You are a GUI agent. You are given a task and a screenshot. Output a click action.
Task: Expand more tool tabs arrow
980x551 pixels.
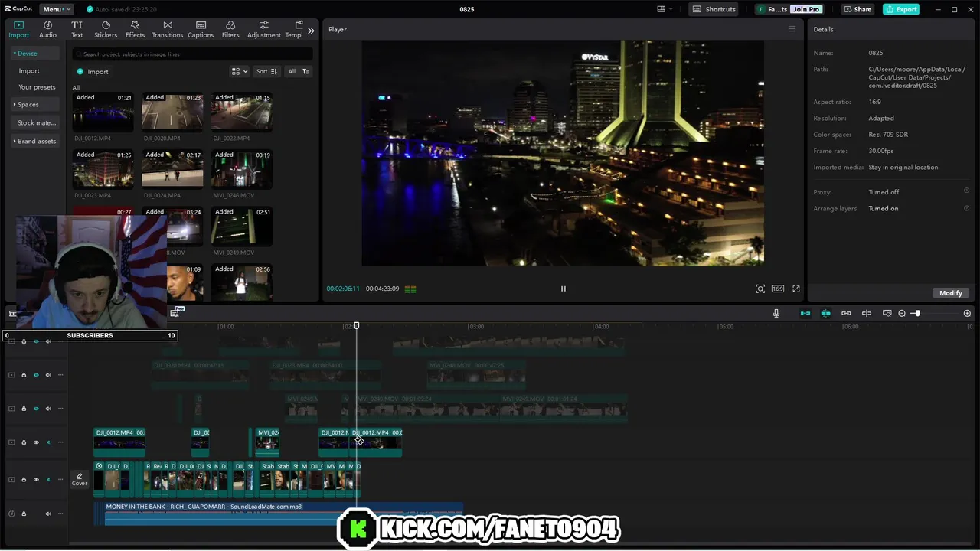click(311, 31)
